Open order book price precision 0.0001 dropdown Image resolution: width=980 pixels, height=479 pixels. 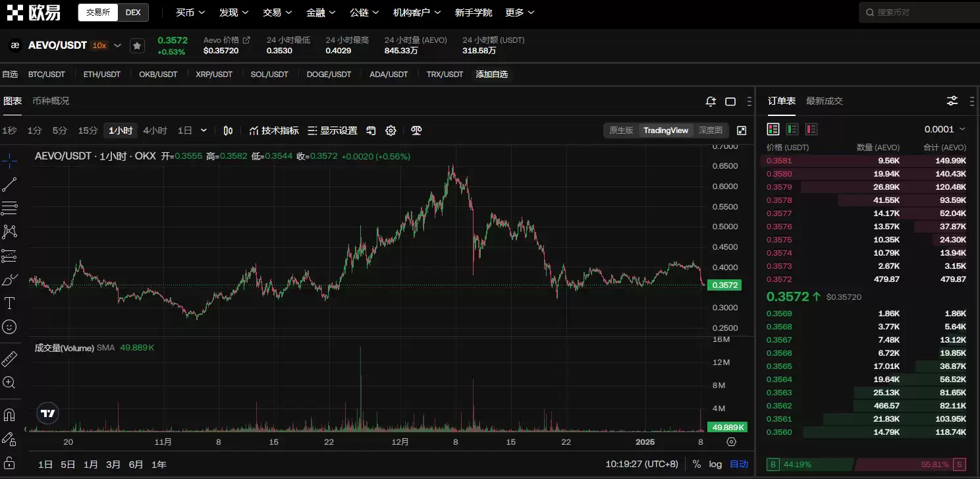944,129
